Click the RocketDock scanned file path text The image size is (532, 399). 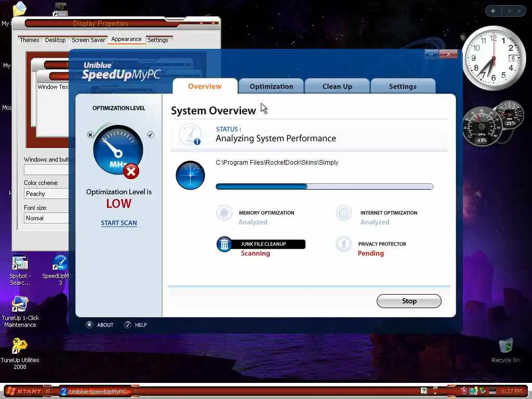click(277, 163)
